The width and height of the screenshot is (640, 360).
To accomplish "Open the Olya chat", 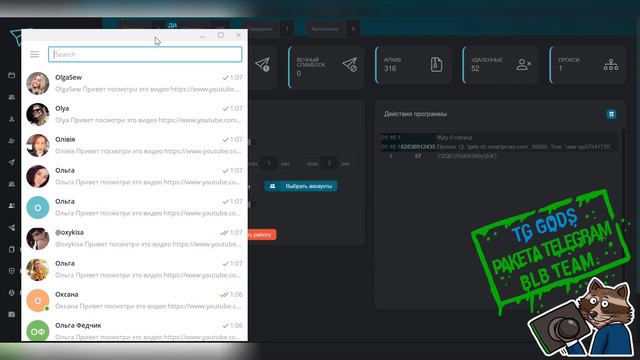I will (x=134, y=114).
